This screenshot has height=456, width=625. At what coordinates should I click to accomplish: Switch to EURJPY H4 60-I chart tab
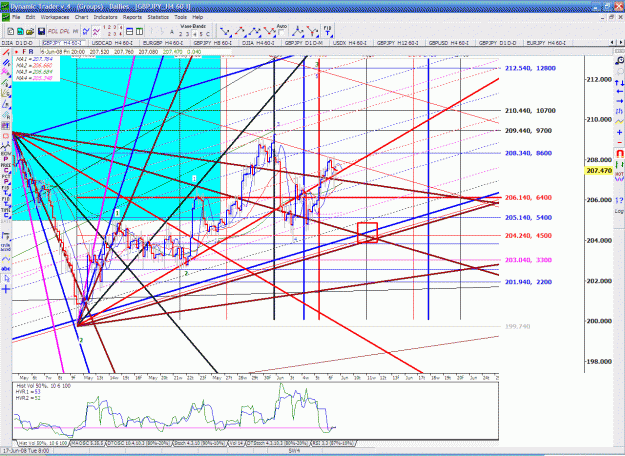[x=546, y=43]
